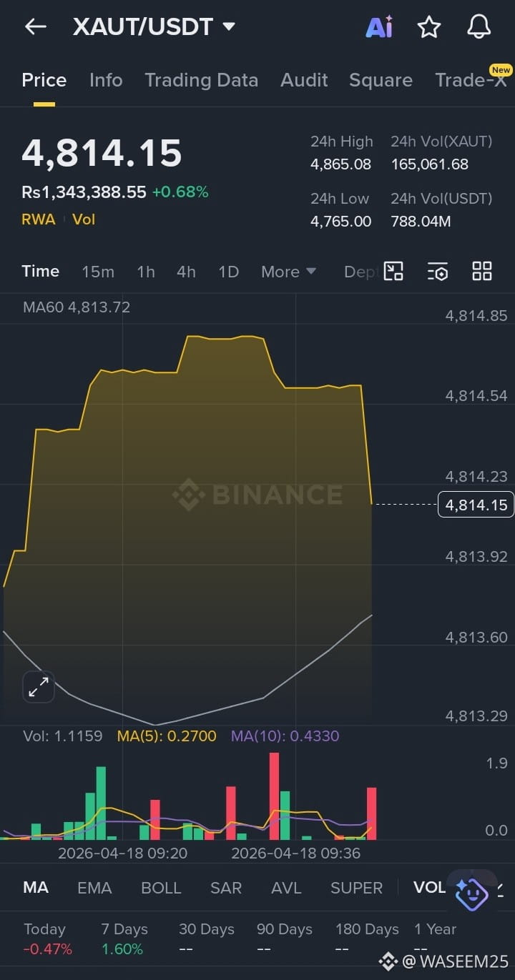Toggle the BOLL indicator
Viewport: 515px width, 980px height.
click(x=161, y=888)
